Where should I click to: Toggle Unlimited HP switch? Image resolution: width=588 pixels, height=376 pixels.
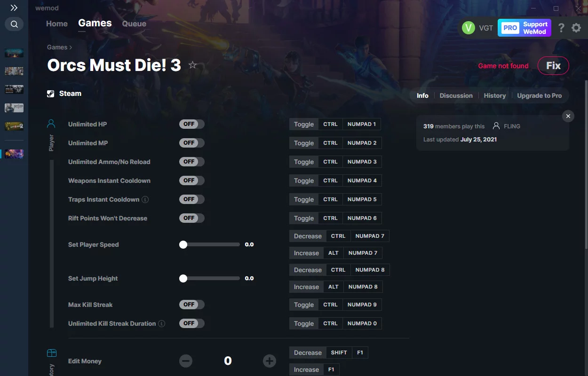192,124
